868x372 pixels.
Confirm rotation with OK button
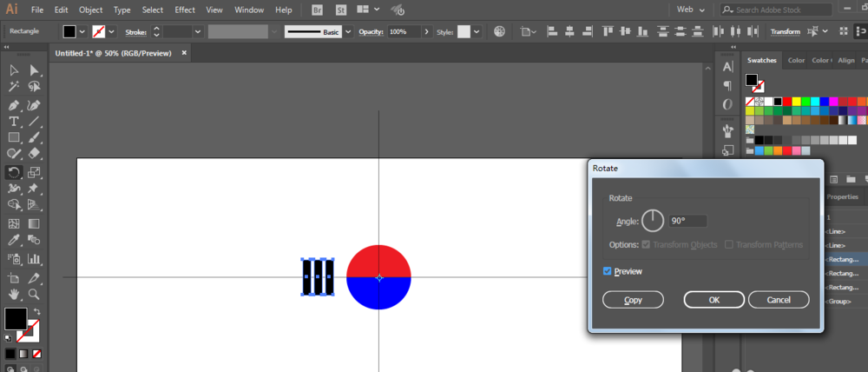[x=714, y=300]
